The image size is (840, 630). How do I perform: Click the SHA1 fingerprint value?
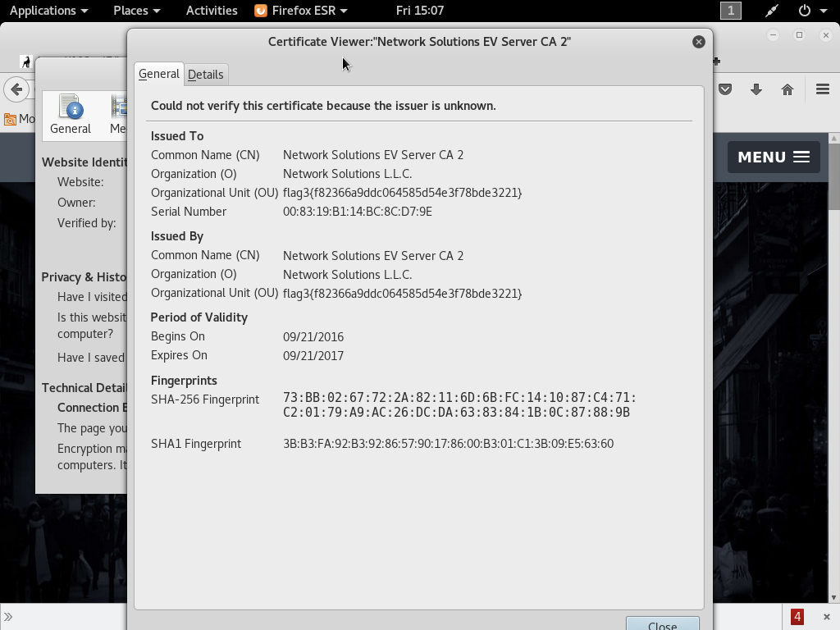[x=449, y=444]
